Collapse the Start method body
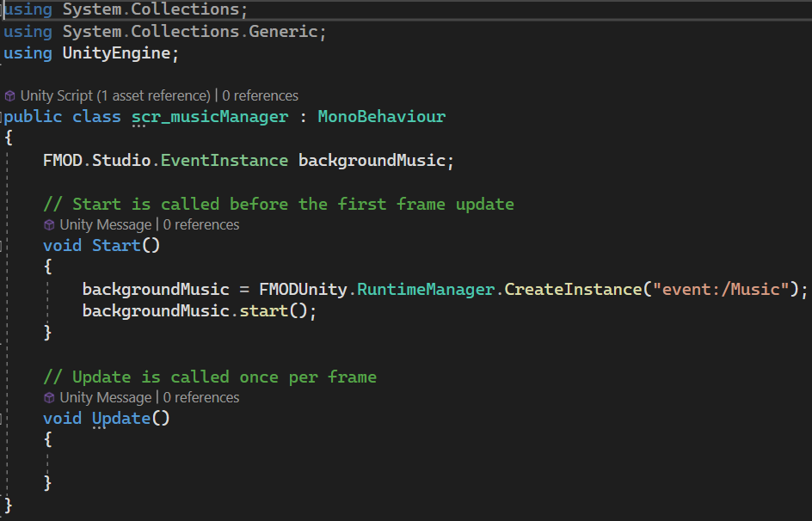 tap(3, 246)
